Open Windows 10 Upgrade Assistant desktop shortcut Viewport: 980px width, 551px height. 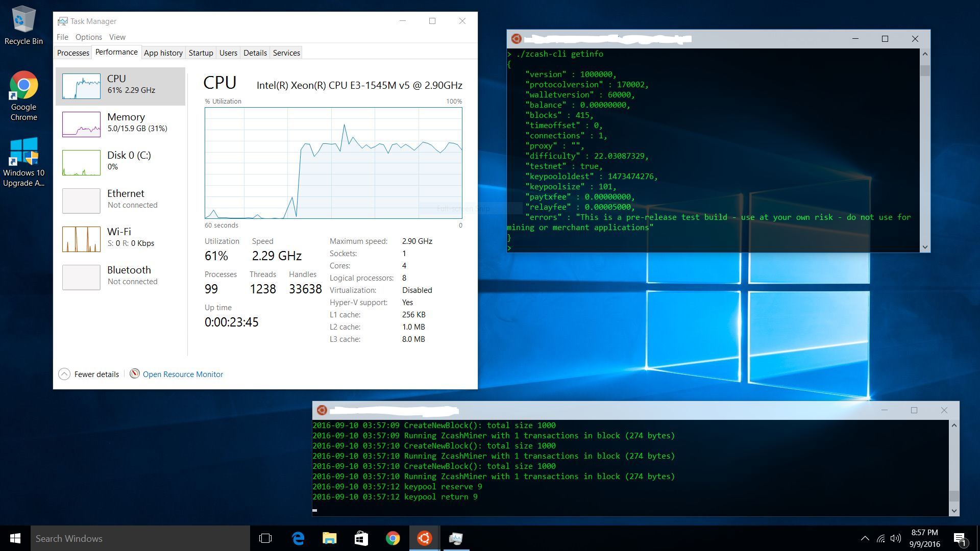[x=23, y=162]
